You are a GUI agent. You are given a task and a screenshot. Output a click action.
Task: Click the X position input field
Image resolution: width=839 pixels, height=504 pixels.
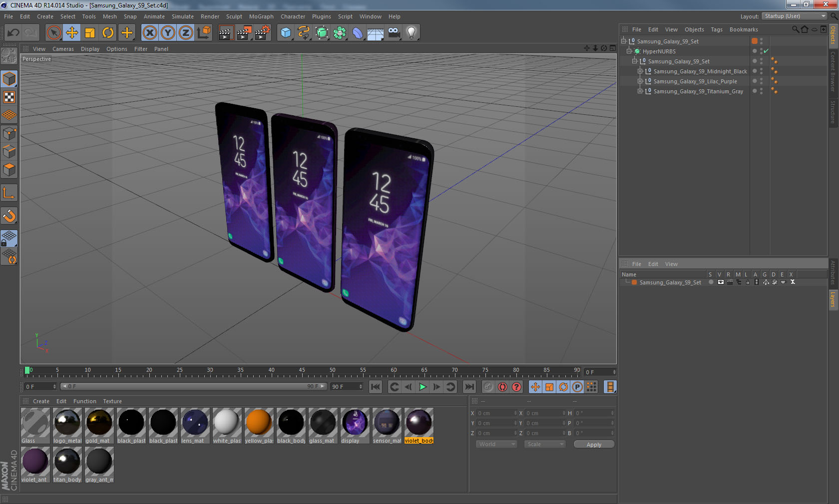497,413
